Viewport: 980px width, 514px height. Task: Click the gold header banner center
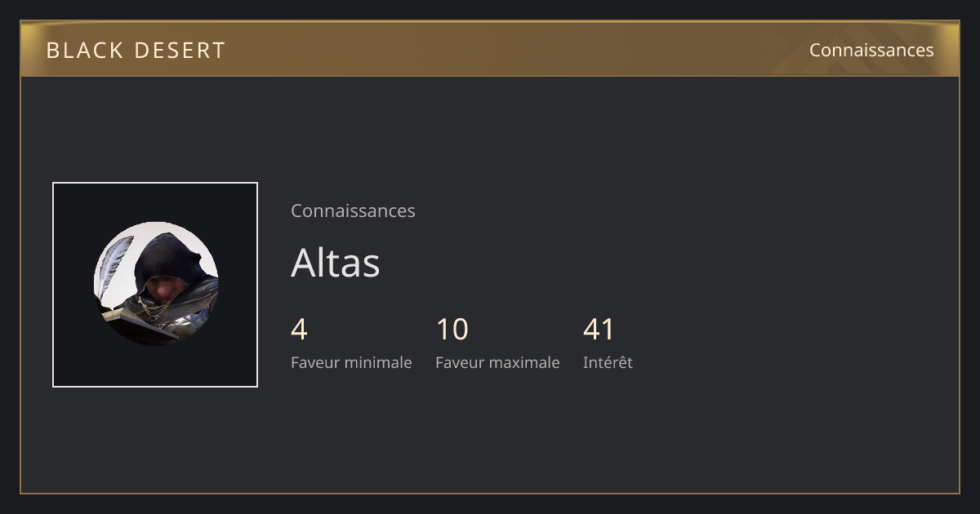coord(490,49)
